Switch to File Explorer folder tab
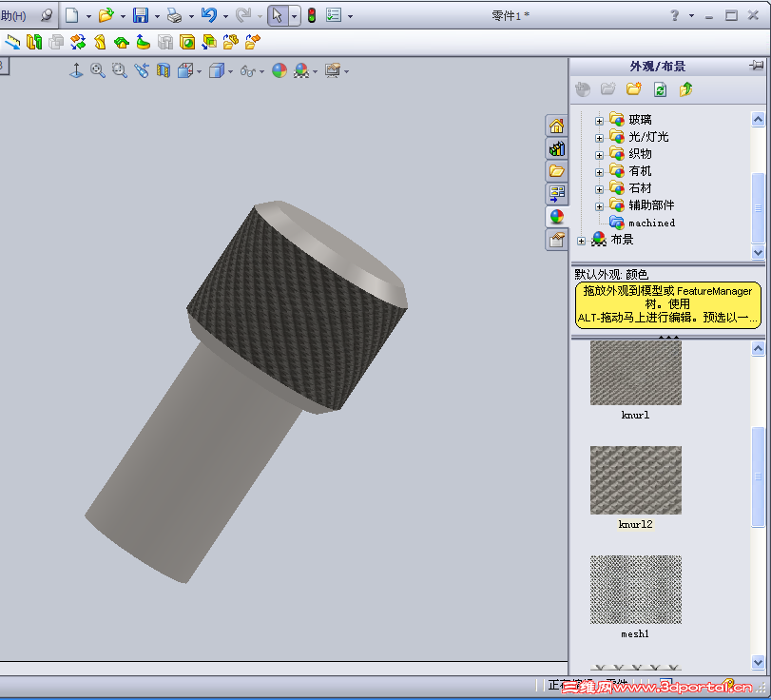771x700 pixels. pos(556,170)
